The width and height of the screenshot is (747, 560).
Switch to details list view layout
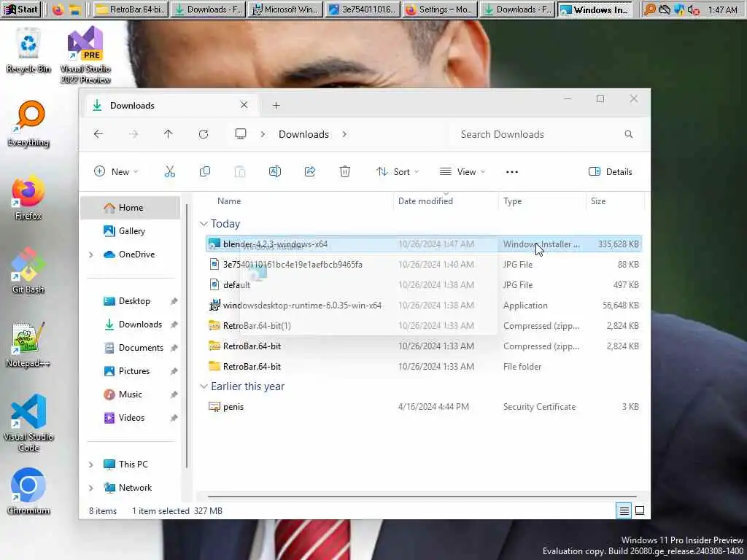coord(624,510)
